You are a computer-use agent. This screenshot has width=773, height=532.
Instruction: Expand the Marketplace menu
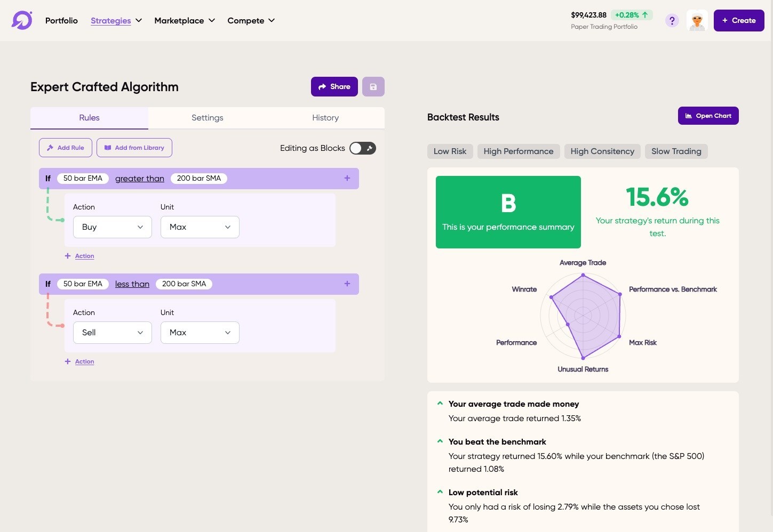(185, 21)
